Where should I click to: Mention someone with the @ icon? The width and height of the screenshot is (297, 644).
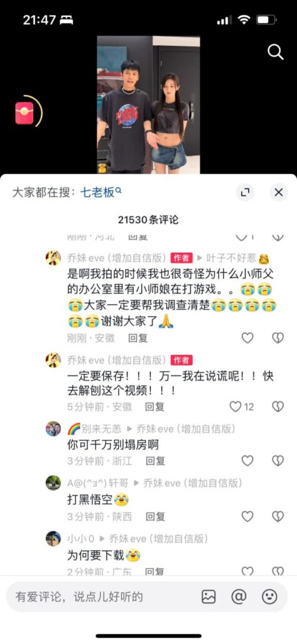coord(239,597)
